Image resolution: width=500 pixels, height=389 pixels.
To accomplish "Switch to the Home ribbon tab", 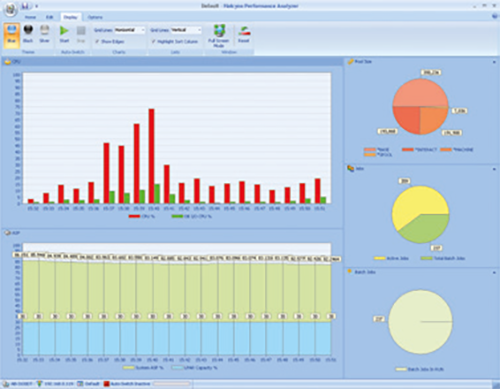I will coord(30,17).
